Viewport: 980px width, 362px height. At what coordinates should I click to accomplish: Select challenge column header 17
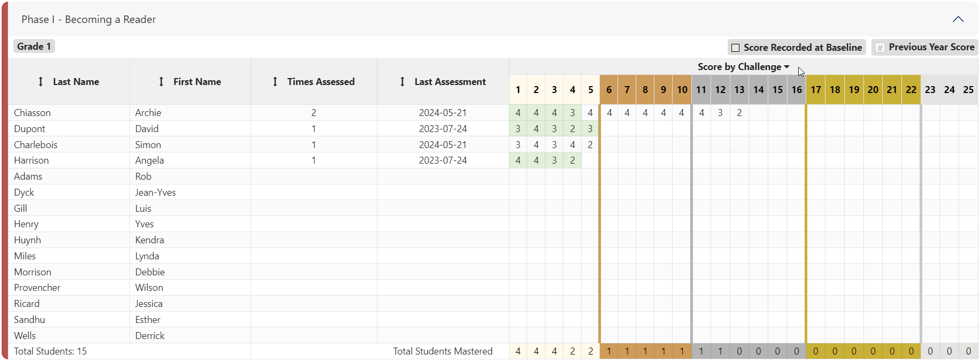tap(815, 90)
